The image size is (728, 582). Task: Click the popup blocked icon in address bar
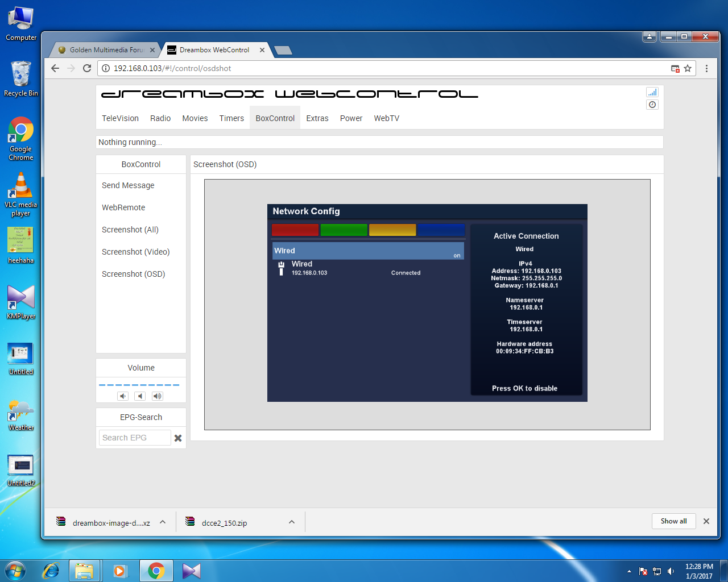pos(675,68)
